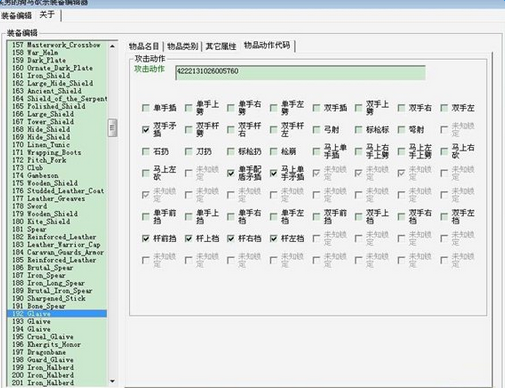The height and width of the screenshot is (388, 505).
Task: Select item 181 Spear
Action: [57, 229]
